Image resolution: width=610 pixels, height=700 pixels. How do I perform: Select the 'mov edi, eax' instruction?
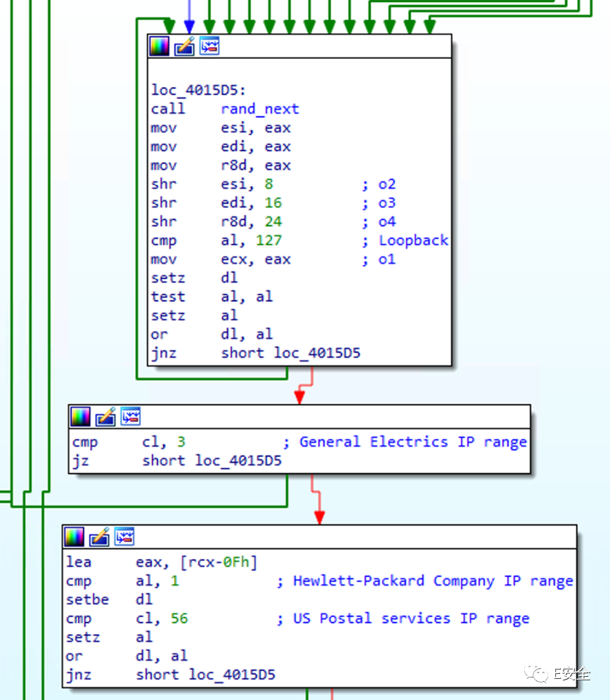pyautogui.click(x=221, y=146)
